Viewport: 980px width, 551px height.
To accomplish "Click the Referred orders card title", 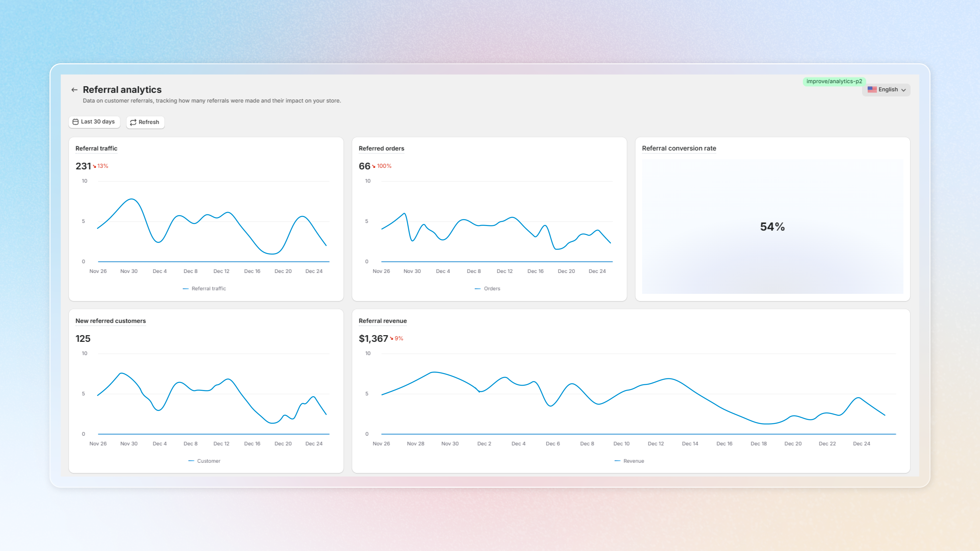I will click(381, 148).
